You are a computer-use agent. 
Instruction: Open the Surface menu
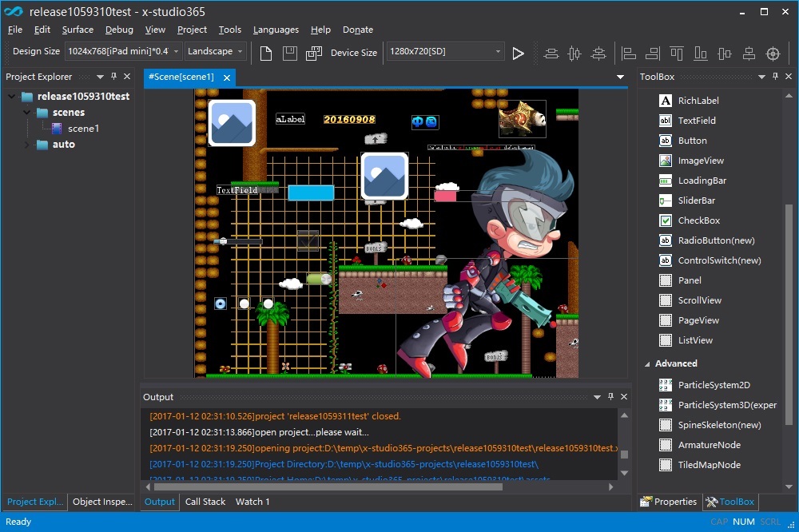78,30
